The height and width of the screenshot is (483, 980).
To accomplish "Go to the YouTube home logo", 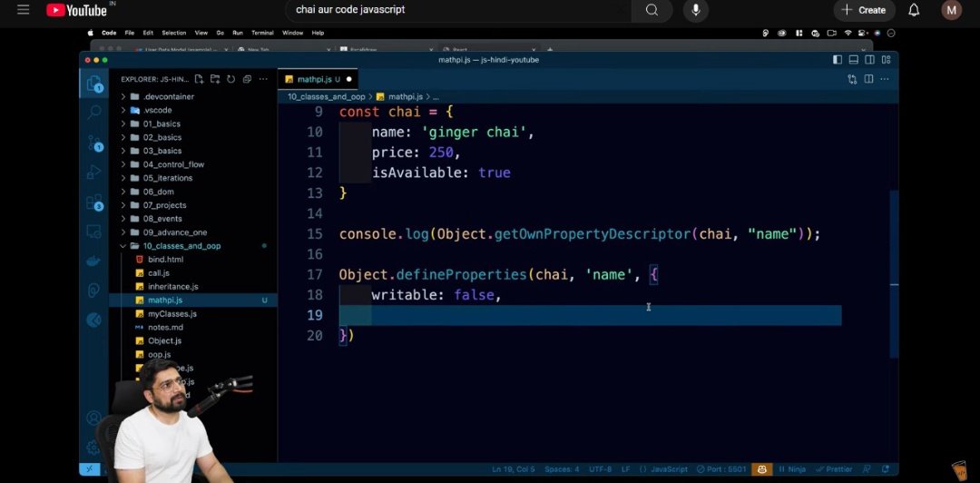I will (76, 10).
